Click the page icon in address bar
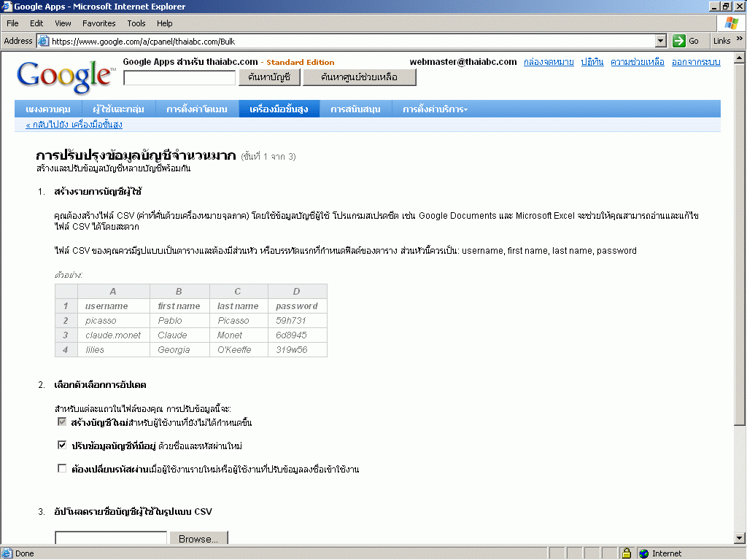747x560 pixels. [x=43, y=41]
